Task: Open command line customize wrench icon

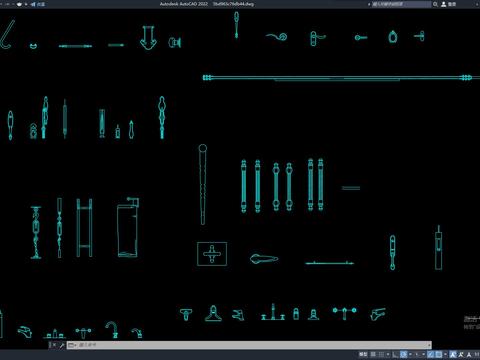Action: tap(62, 345)
